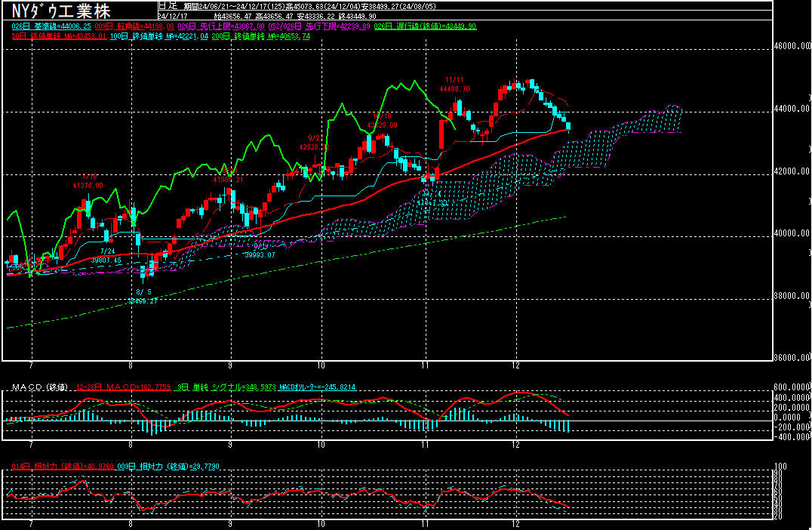
Task: Click the period text 期間24/06/21～24/12/17(125)
Action: [235, 7]
